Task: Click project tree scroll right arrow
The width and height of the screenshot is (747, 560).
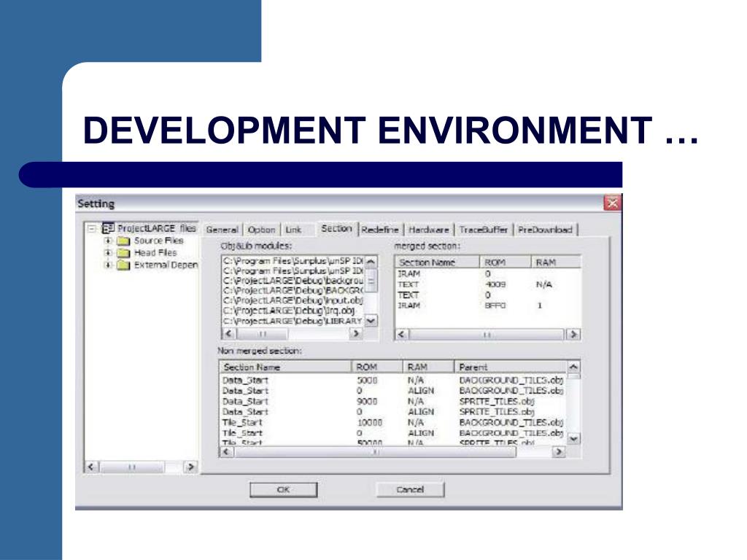Action: click(x=190, y=467)
